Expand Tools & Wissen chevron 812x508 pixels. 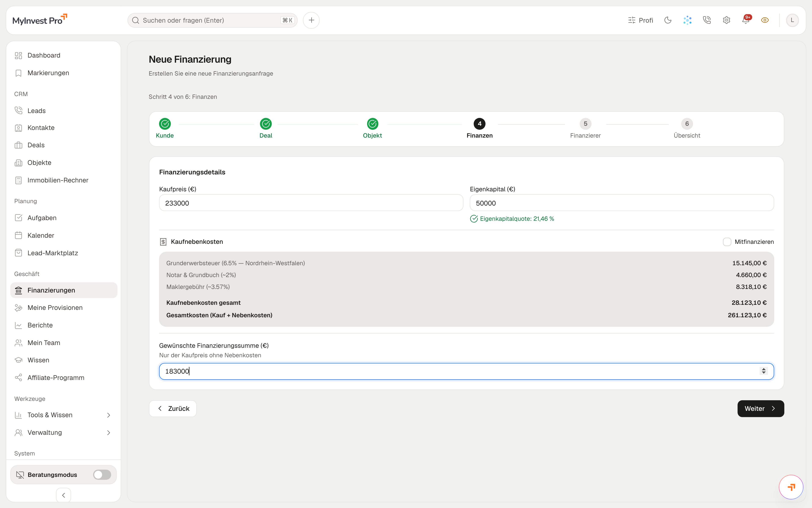(x=108, y=415)
